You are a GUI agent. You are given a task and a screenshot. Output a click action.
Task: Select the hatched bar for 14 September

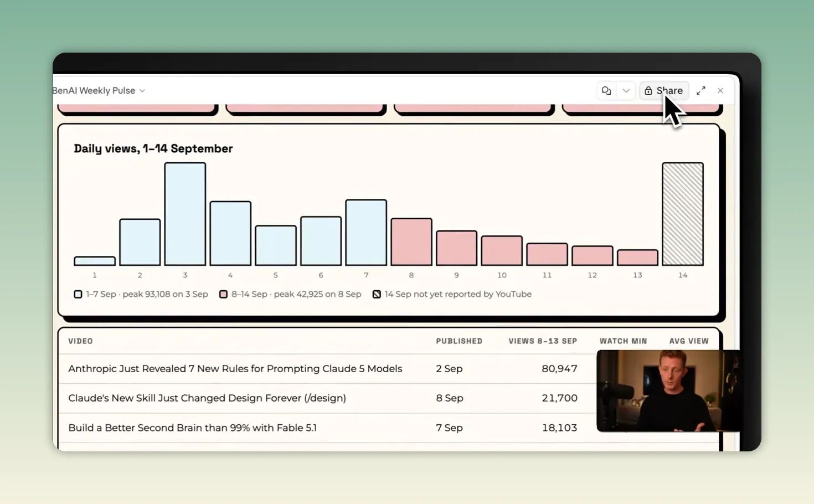683,214
